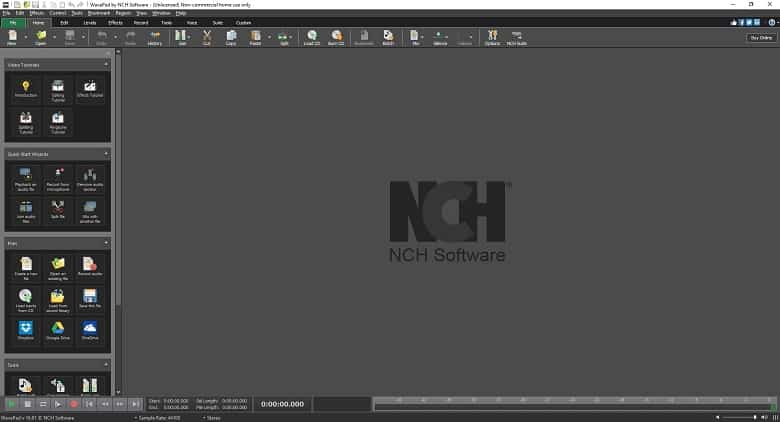
Task: Open the dropdown arrow beside Mix
Action: point(422,37)
